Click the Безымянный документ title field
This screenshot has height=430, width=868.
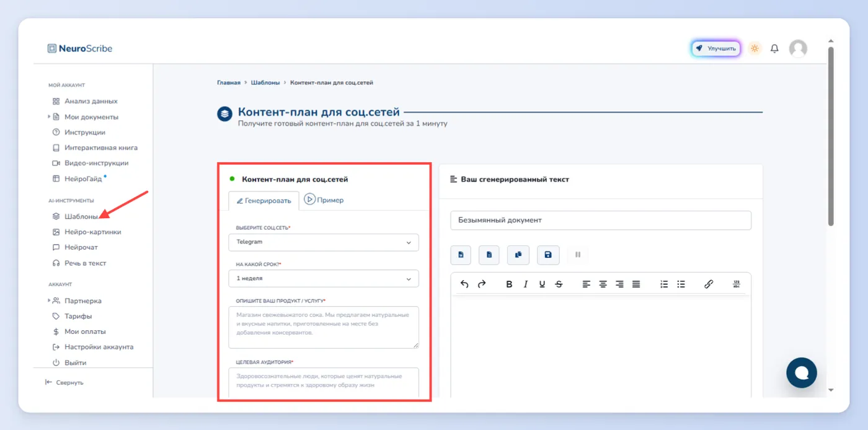pyautogui.click(x=601, y=220)
